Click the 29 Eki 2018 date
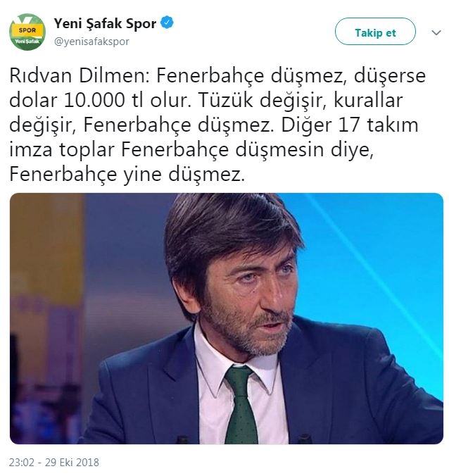449x476 pixels. (72, 463)
